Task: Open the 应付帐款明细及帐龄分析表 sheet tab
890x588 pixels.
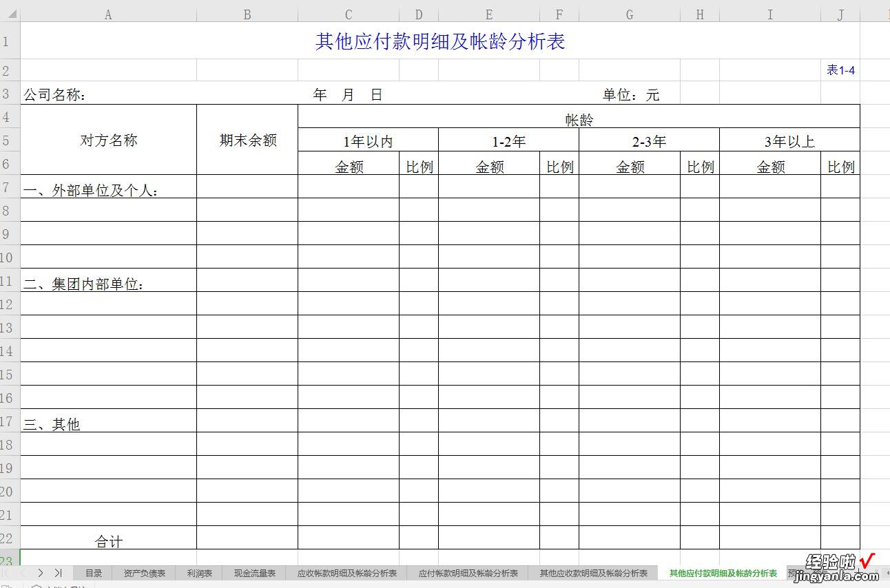Action: 468,573
